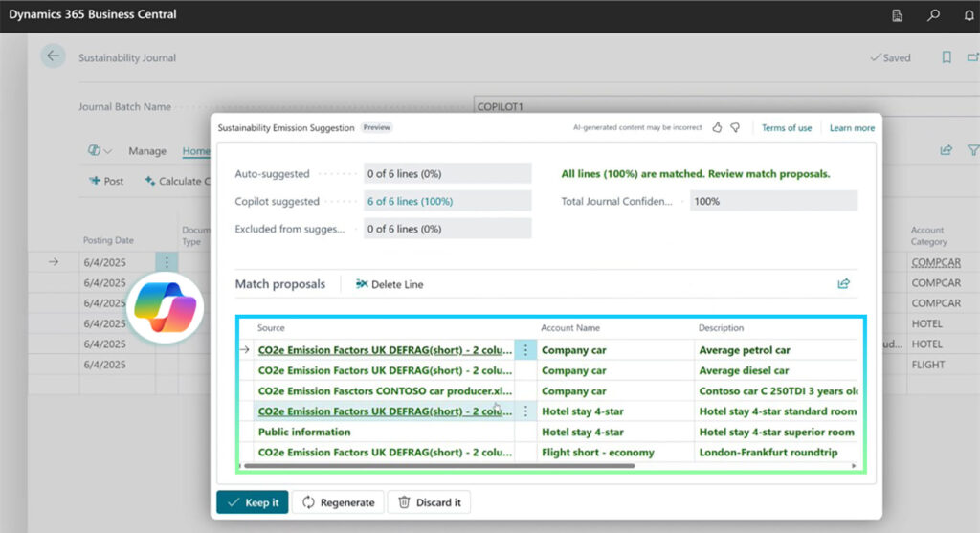Discard the suggestions with Discard it

click(429, 502)
